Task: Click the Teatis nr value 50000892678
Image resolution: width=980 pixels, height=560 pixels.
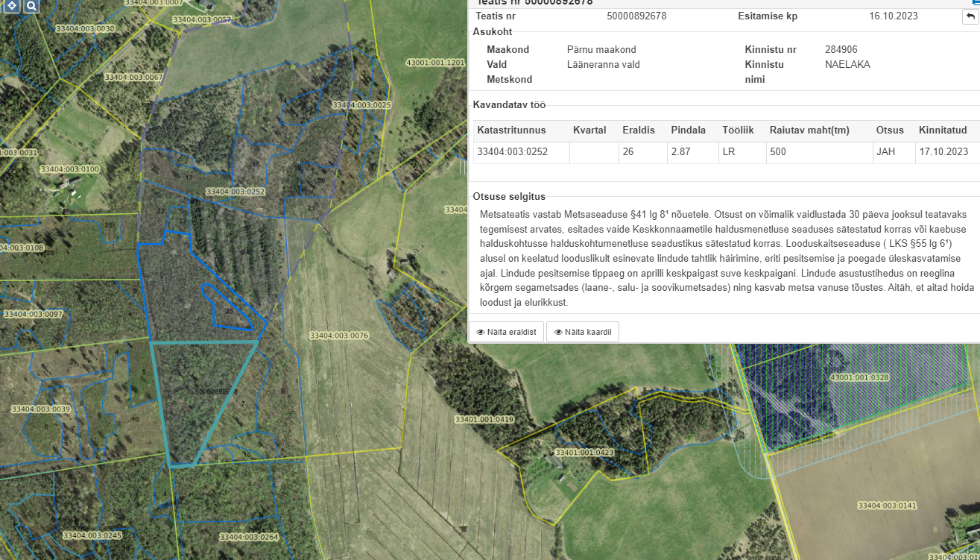Action: click(x=637, y=16)
